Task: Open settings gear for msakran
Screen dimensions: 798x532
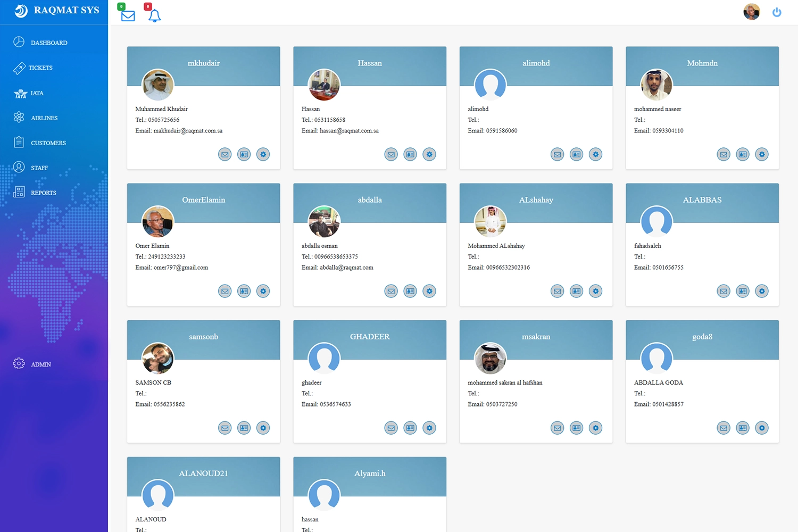Action: (596, 428)
